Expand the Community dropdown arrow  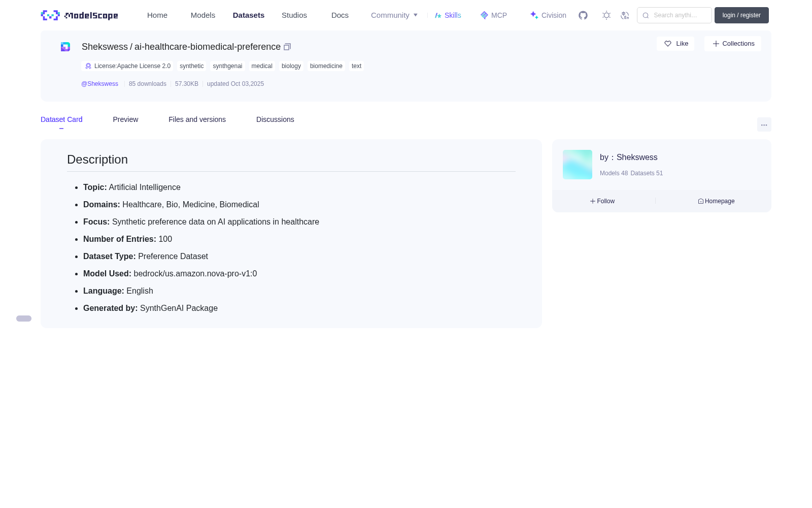coord(416,15)
